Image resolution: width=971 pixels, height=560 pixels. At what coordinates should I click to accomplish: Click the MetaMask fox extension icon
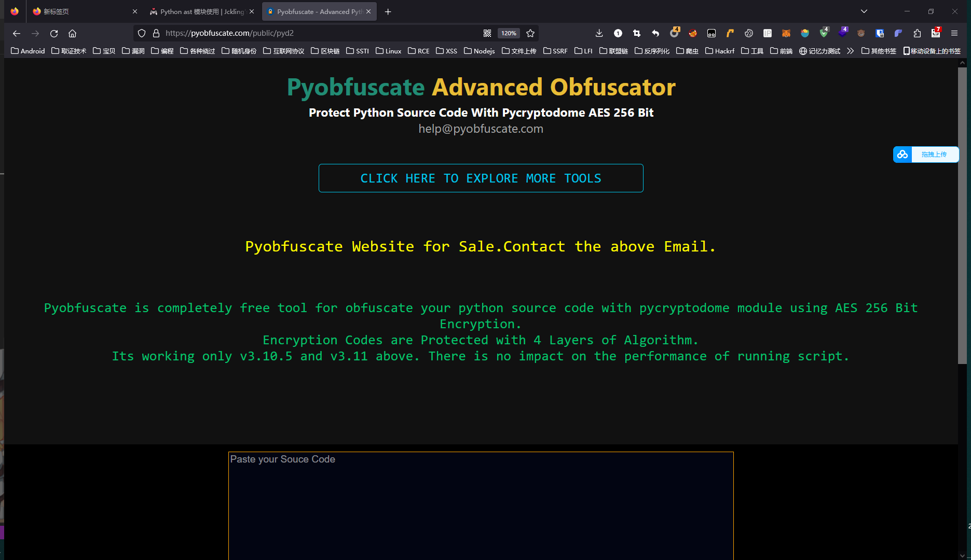pos(786,33)
